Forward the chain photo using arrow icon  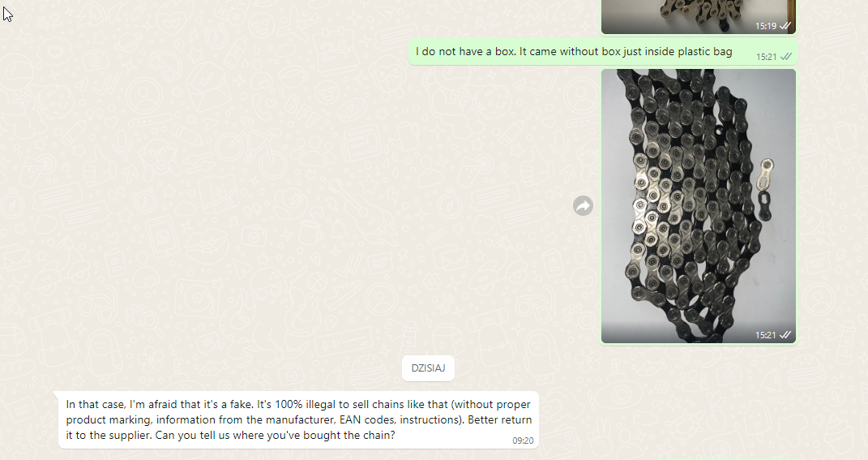(583, 205)
